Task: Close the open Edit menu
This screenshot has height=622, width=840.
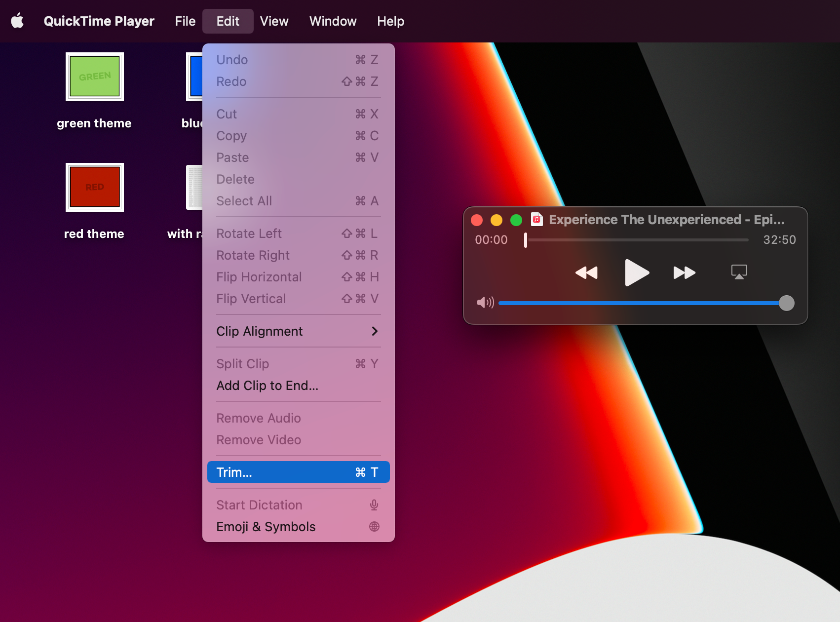Action: pos(228,21)
